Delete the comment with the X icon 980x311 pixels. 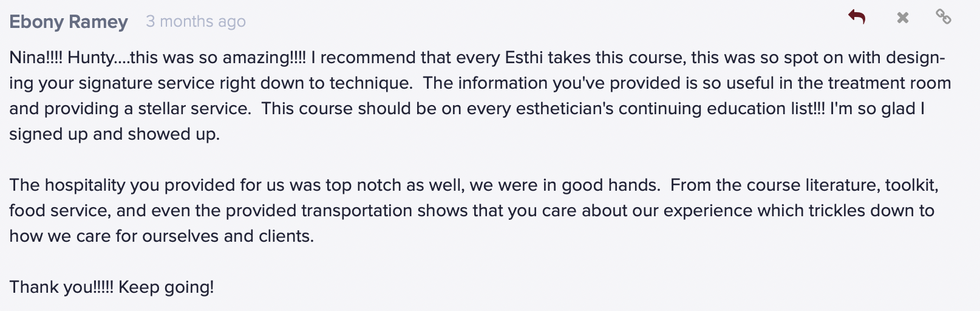click(903, 18)
